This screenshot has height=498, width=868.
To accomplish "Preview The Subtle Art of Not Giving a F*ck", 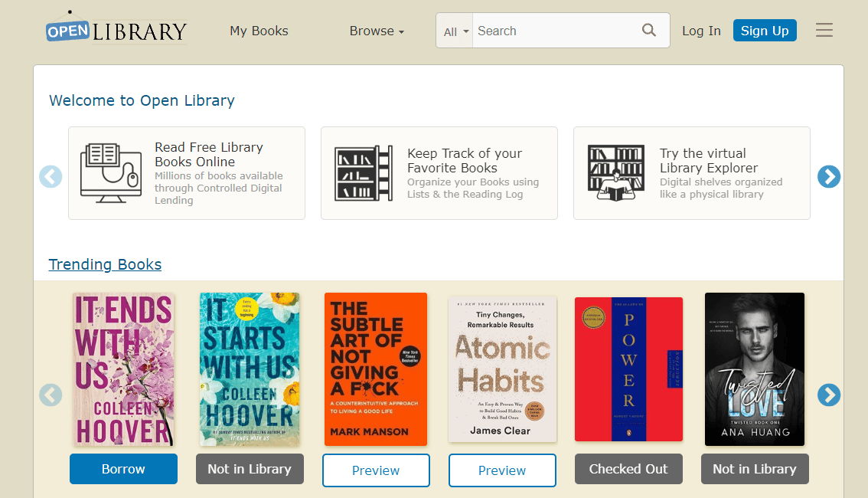I will point(376,470).
